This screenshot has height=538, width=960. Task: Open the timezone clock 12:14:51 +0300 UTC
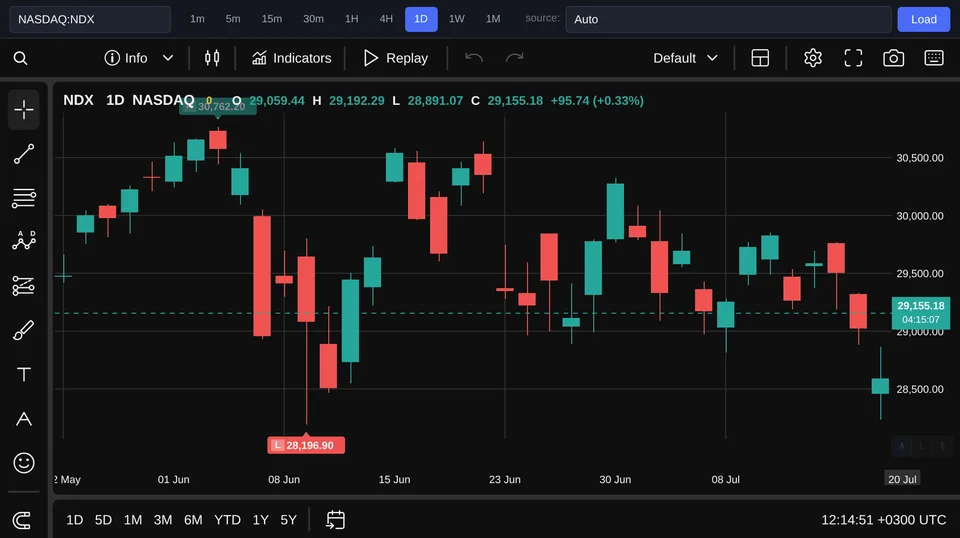[883, 520]
